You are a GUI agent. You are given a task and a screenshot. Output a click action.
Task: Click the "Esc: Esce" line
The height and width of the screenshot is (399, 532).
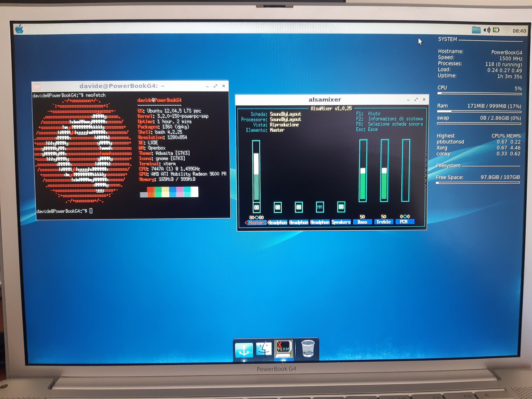coord(367,130)
